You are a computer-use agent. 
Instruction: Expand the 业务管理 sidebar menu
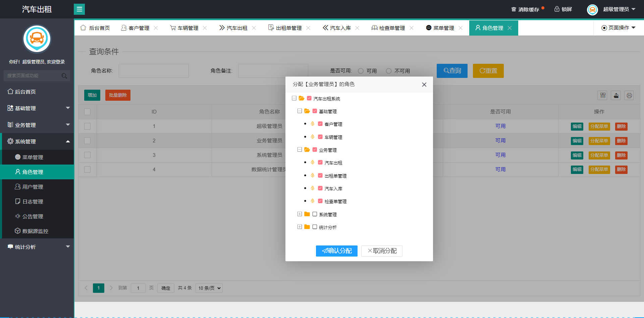coord(37,125)
